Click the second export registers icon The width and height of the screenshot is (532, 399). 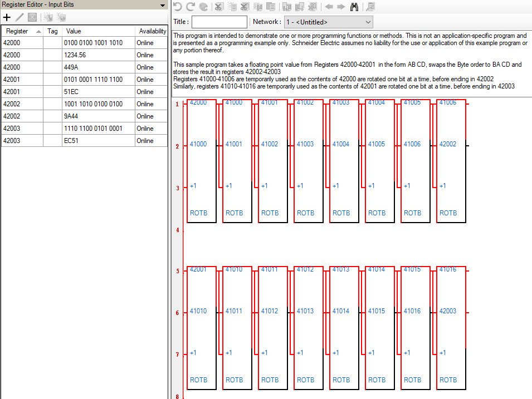61,17
